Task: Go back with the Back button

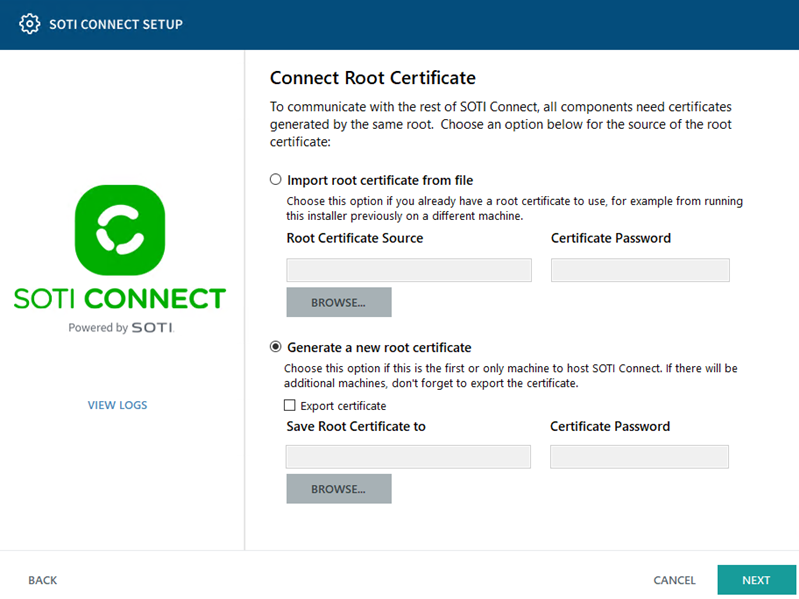Action: (43, 580)
